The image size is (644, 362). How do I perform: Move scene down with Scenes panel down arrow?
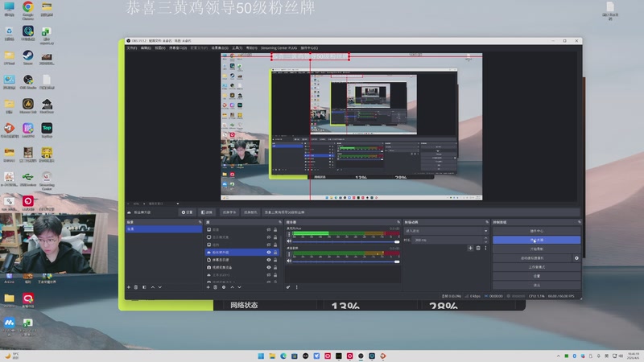tap(159, 287)
